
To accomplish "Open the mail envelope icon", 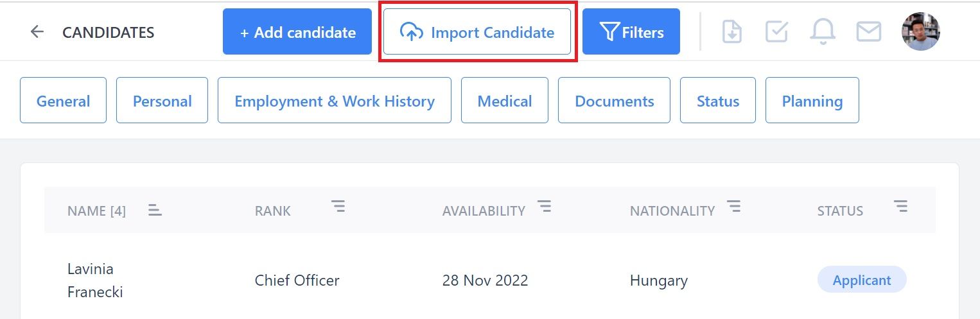I will (x=869, y=31).
